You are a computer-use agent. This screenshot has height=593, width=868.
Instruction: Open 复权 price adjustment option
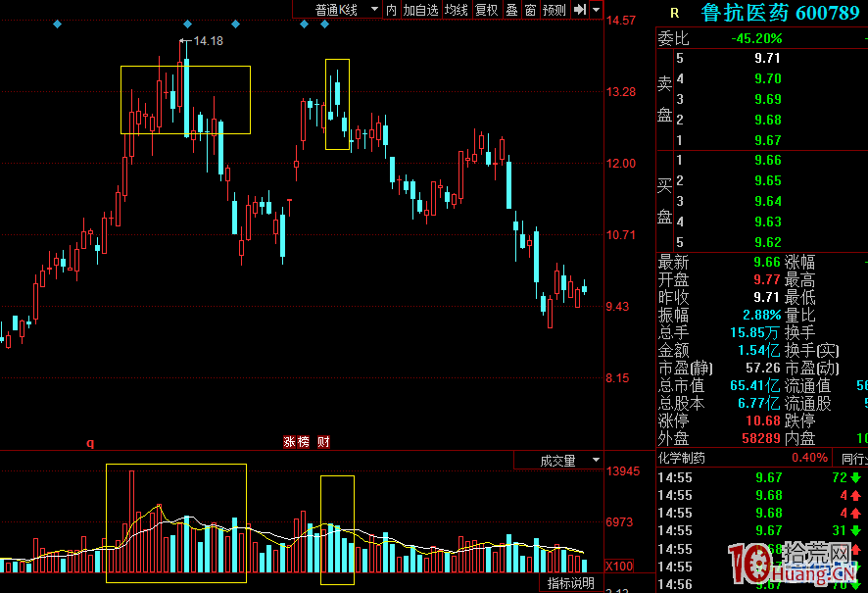point(487,10)
